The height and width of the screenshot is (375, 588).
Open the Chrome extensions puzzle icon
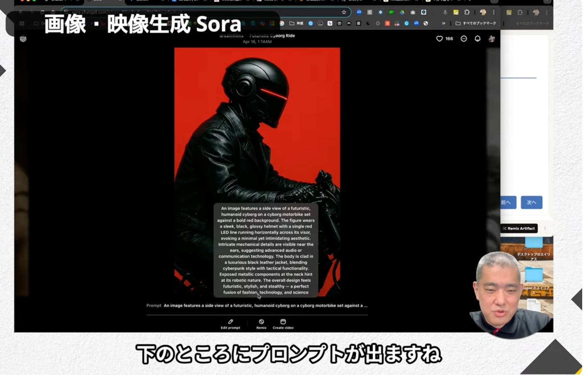point(467,12)
